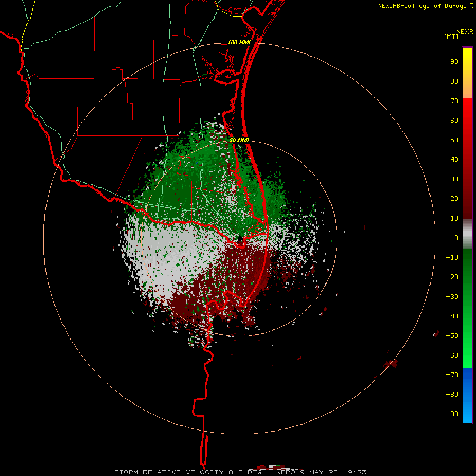
Task: Click the [KT] units label
Action: tap(451, 36)
